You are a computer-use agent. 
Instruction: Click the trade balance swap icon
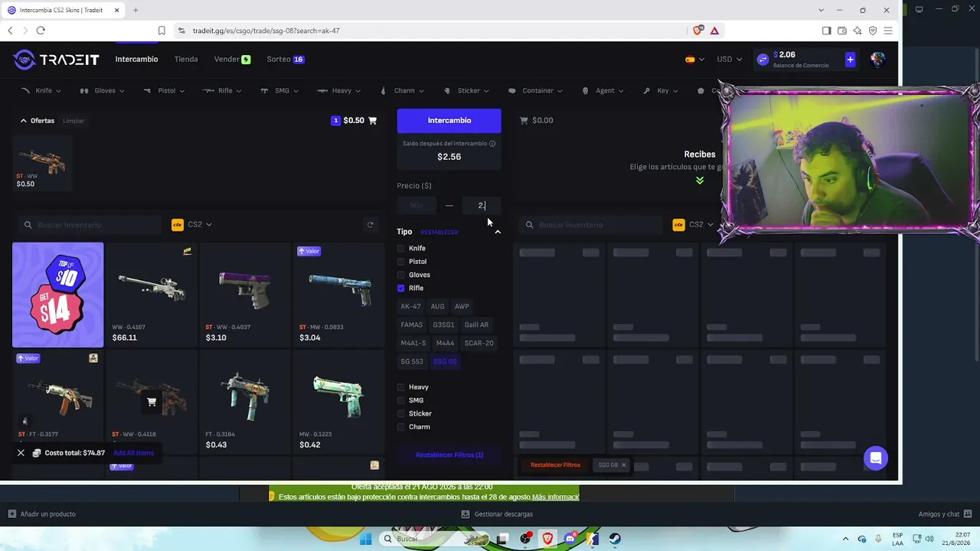(x=763, y=59)
